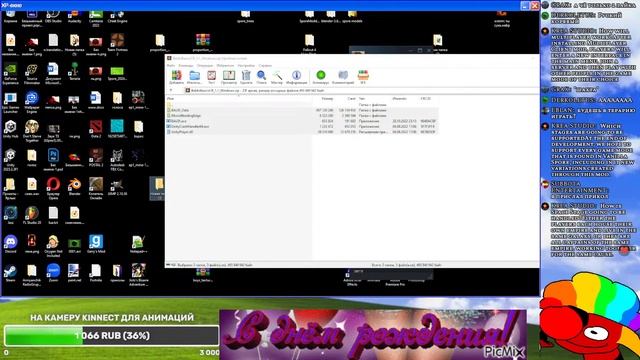Click the Extract to toolbar icon in WinRAR

click(x=194, y=77)
